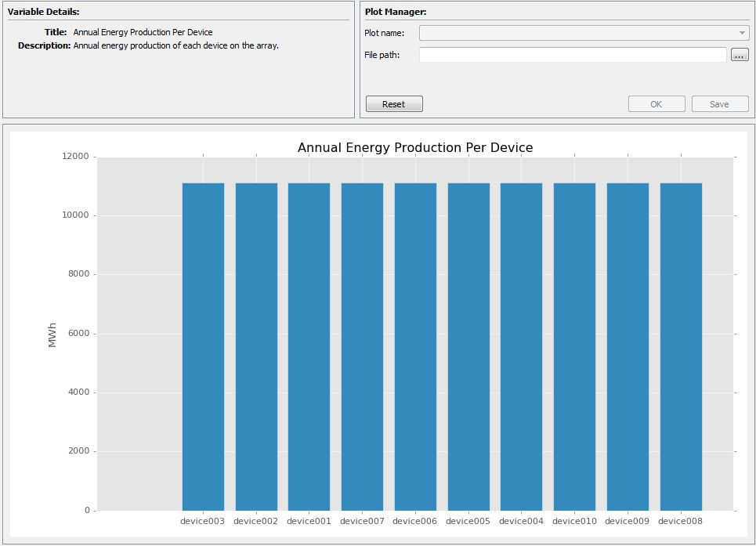This screenshot has height=546, width=756.
Task: Click the device009 x-axis label
Action: click(628, 521)
